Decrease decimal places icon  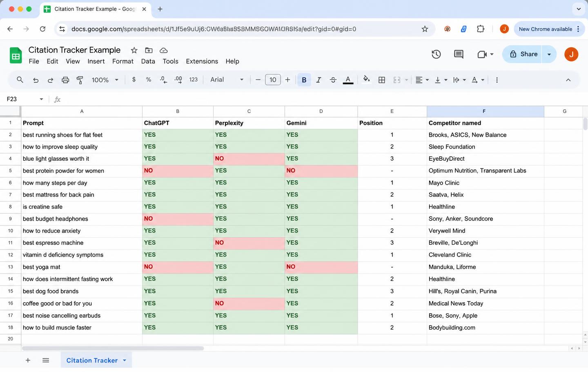pyautogui.click(x=163, y=80)
